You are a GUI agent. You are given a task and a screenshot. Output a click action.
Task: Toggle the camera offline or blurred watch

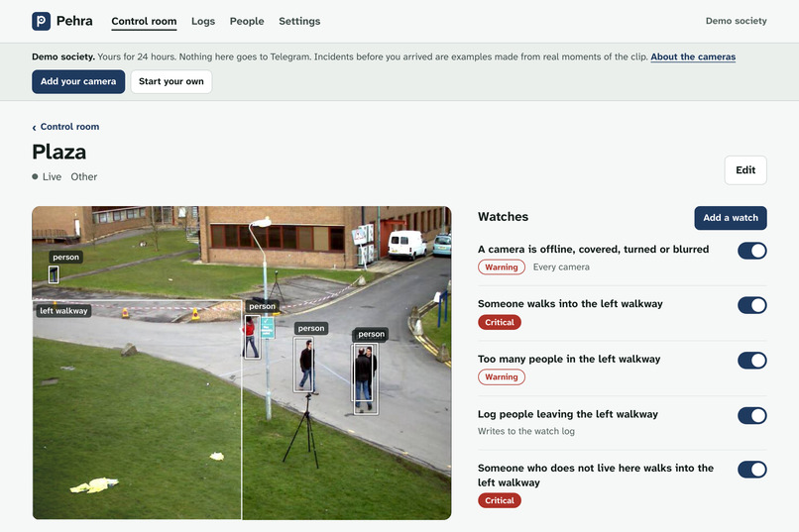point(752,251)
